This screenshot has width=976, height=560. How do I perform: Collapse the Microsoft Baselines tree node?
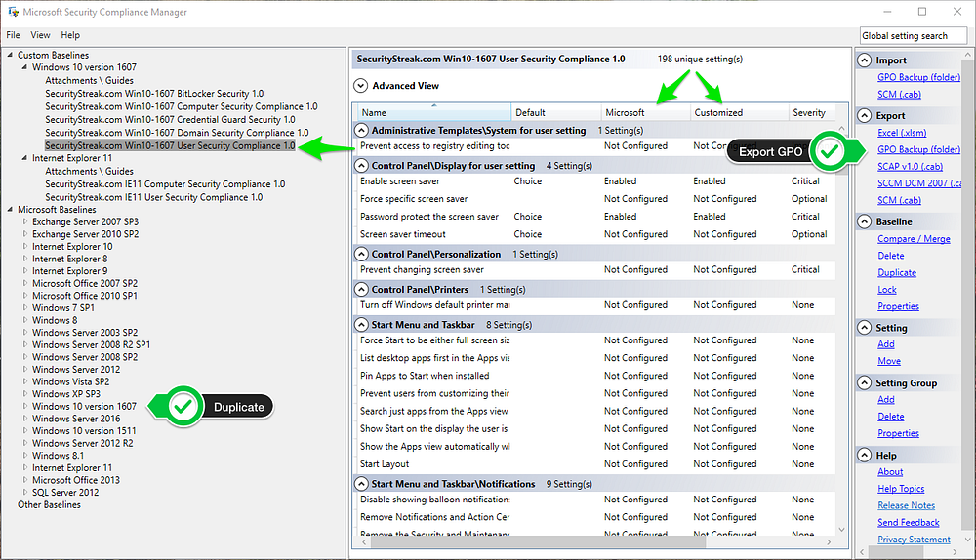(10, 209)
